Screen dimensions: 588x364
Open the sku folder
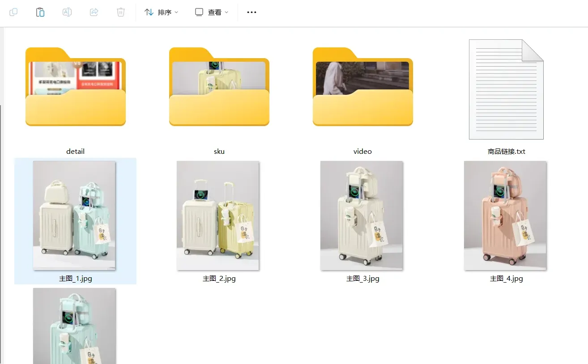click(x=219, y=89)
